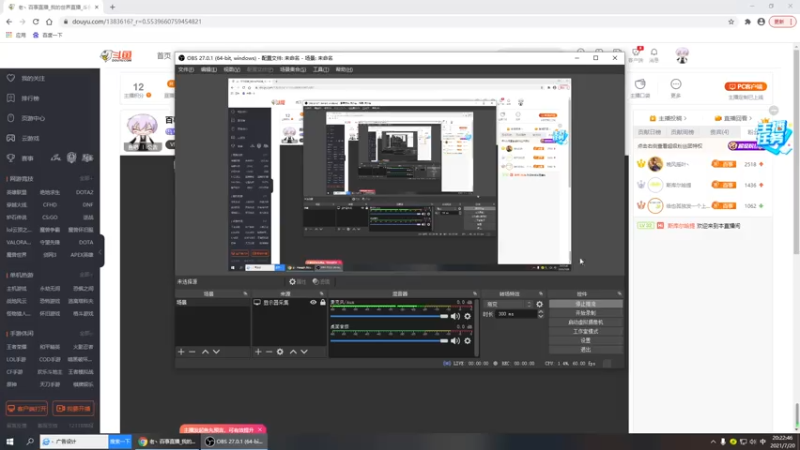Screen dimensions: 800x450
Task: Open Mic/Aux audio settings gear
Action: tap(467, 316)
